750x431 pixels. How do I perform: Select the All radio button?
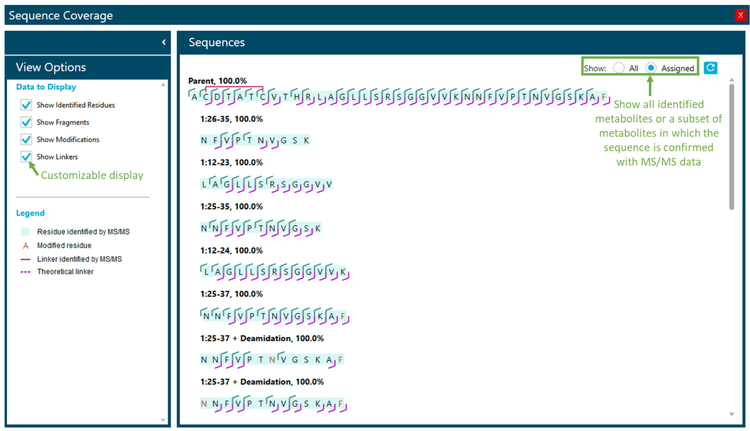point(619,68)
